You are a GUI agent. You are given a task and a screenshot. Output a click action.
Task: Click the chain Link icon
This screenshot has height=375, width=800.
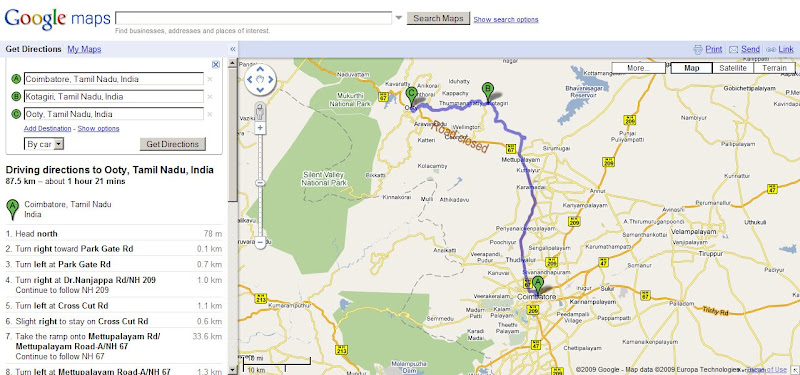(771, 49)
